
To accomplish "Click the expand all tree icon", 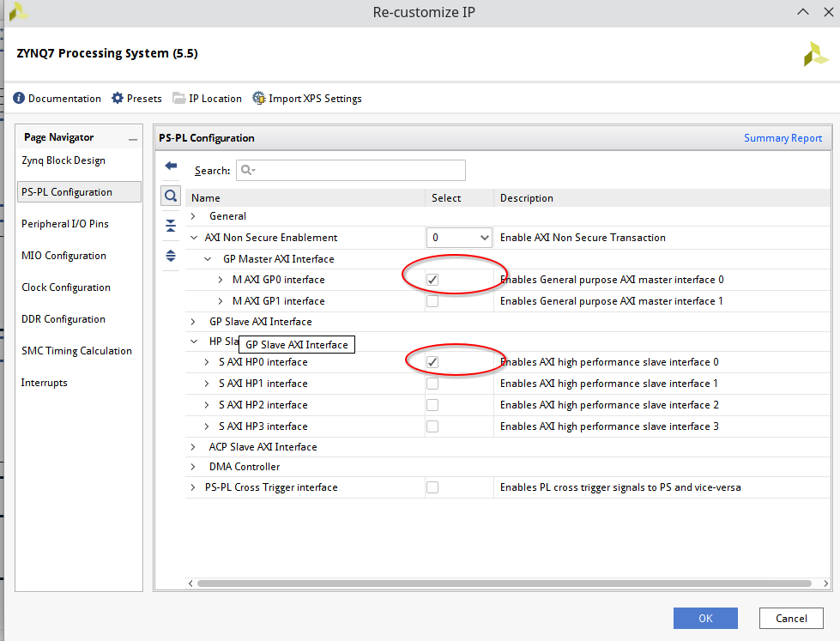I will point(171,256).
